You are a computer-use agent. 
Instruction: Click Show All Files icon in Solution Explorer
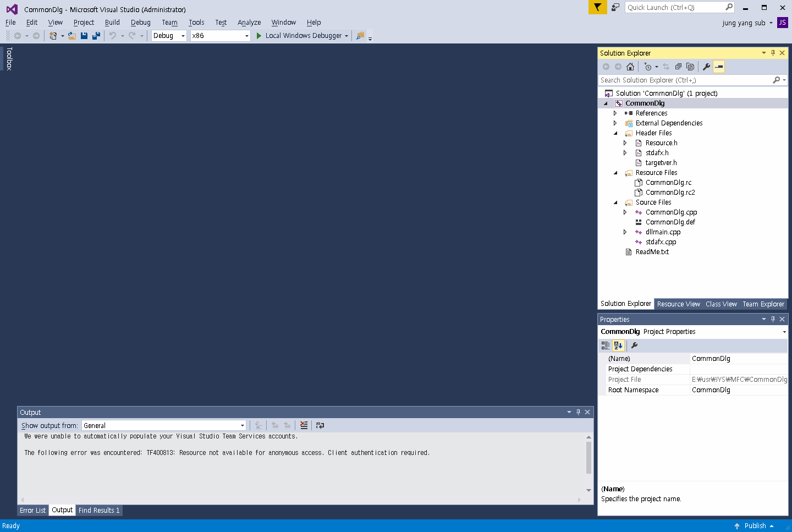(690, 67)
